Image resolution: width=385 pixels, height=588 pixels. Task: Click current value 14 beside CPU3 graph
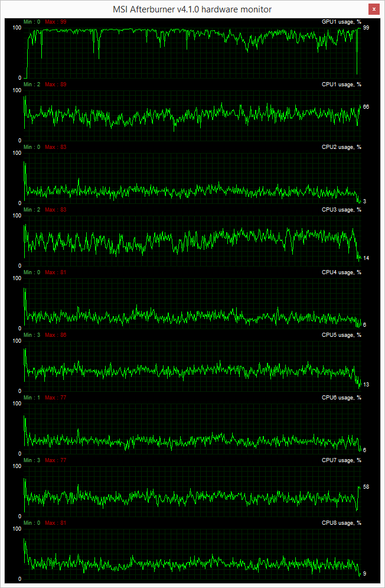pyautogui.click(x=366, y=258)
